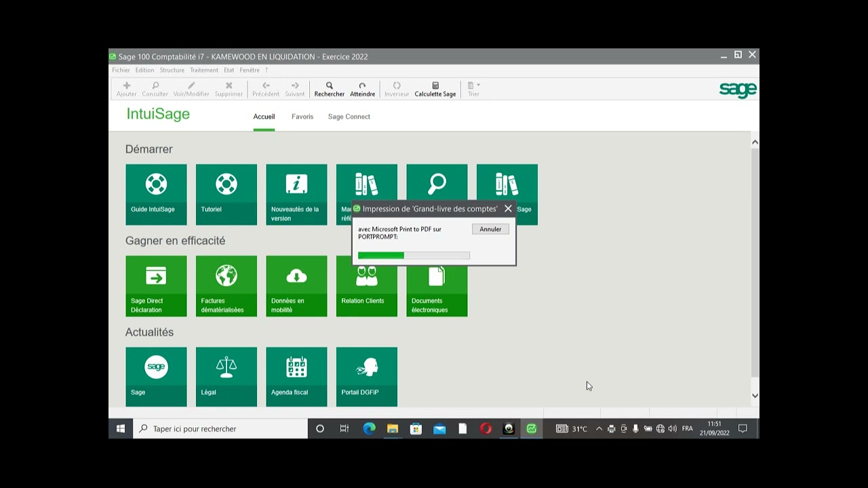Close the Impression de Grand-livre dialog

pos(508,209)
